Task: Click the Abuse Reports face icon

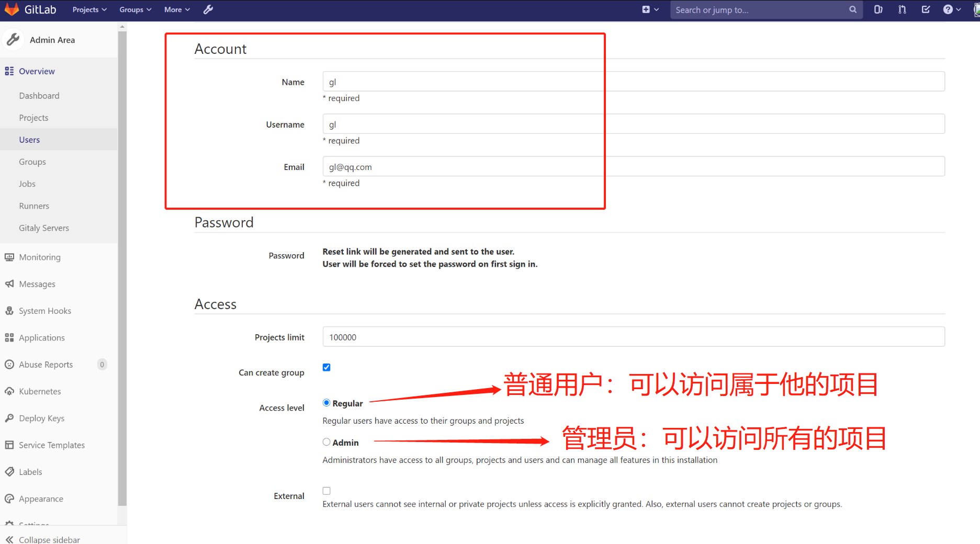Action: [x=9, y=365]
